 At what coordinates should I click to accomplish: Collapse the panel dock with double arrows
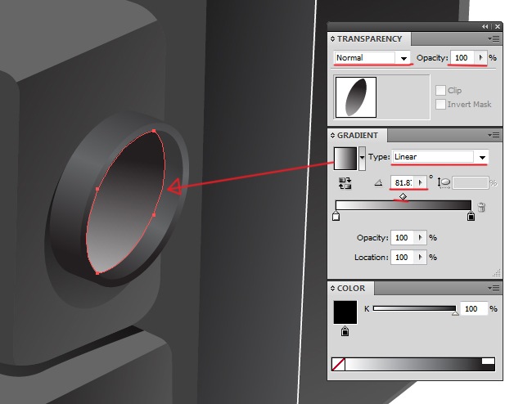click(485, 26)
